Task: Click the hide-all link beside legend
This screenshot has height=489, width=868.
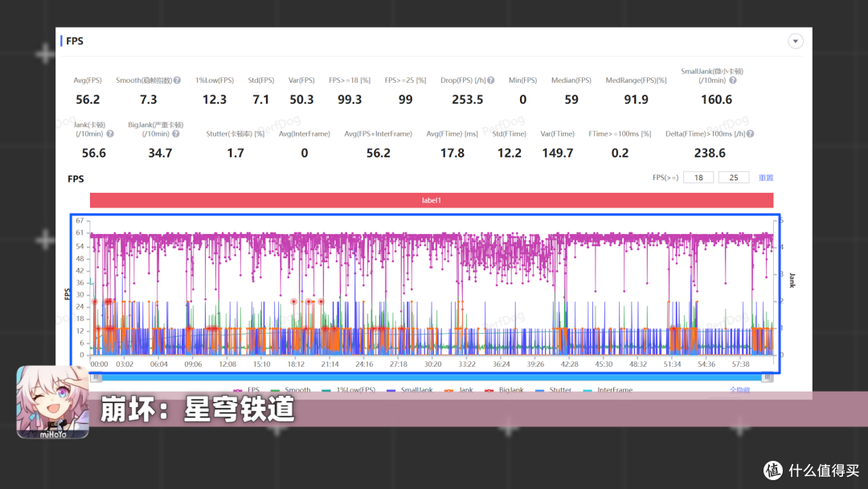Action: (x=739, y=390)
